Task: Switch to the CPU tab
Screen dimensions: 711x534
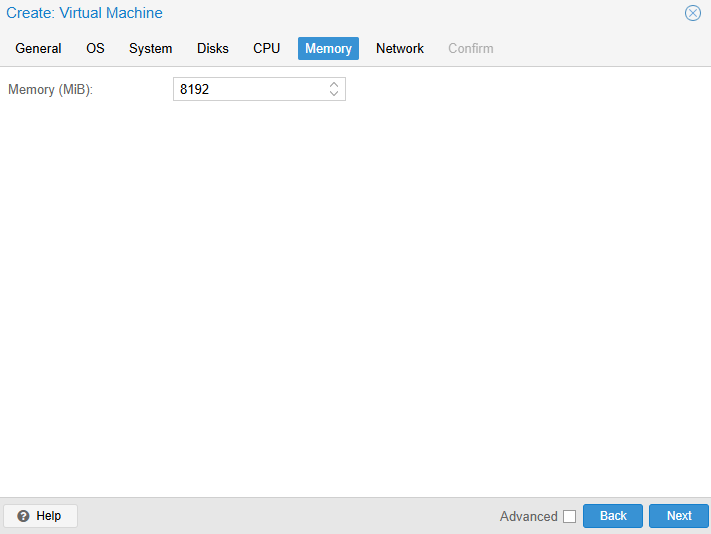Action: (266, 48)
